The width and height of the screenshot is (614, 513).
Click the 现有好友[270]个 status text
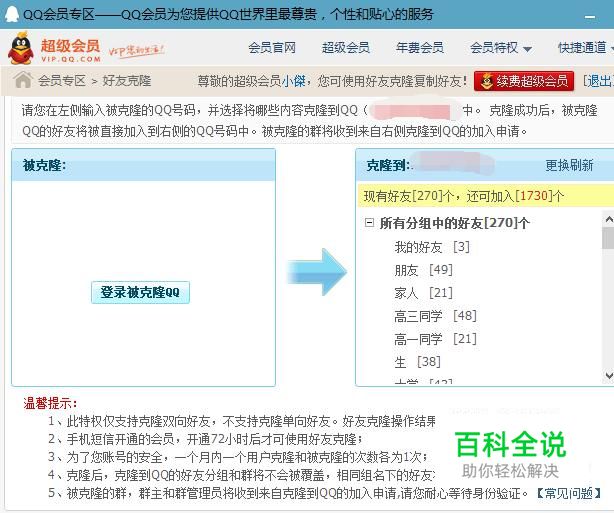[x=464, y=196]
